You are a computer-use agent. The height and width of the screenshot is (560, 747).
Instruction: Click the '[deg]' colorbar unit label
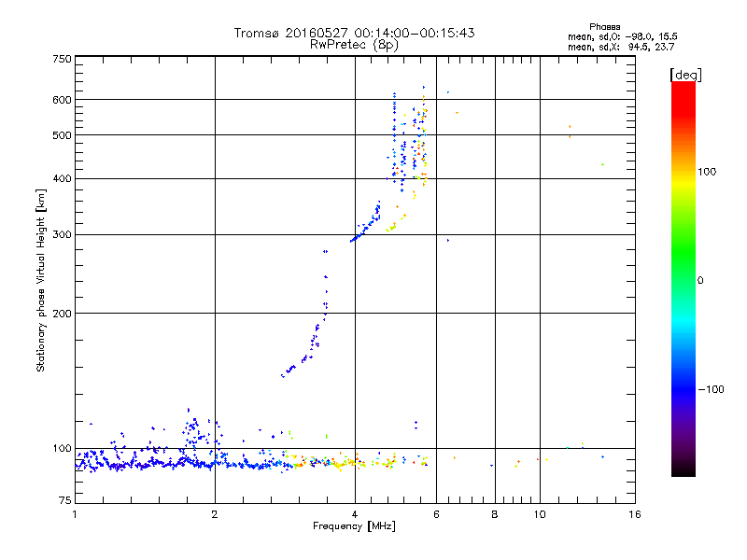(685, 75)
